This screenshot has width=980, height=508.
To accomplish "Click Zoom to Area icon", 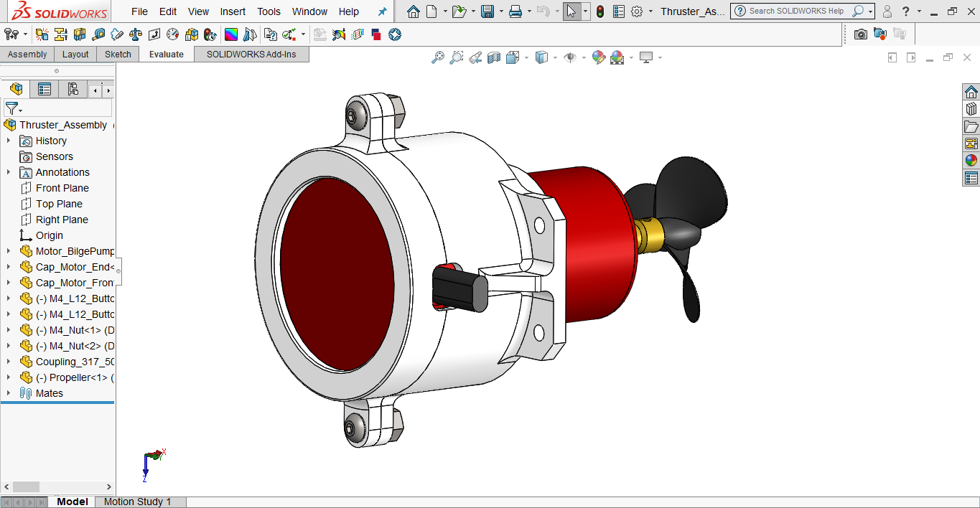I will (456, 58).
